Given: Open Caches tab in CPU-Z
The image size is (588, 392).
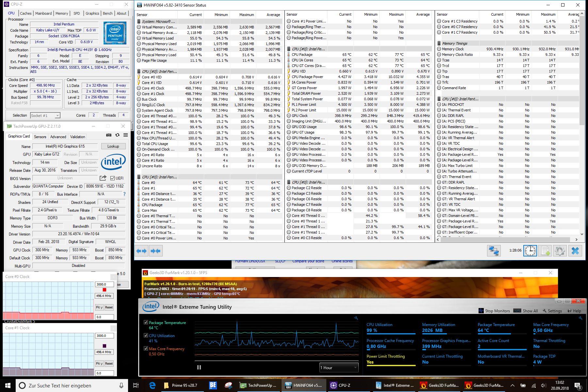Looking at the screenshot, I should pyautogui.click(x=26, y=13).
